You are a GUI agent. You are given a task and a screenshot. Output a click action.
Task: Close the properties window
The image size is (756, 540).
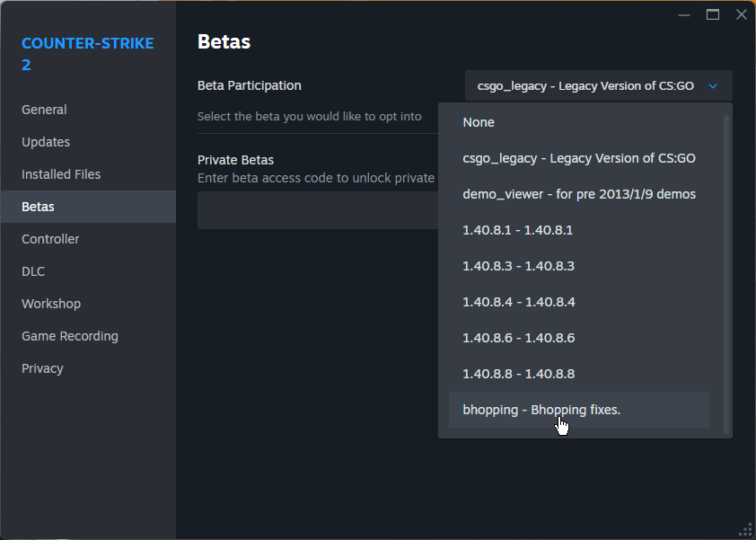click(x=742, y=14)
